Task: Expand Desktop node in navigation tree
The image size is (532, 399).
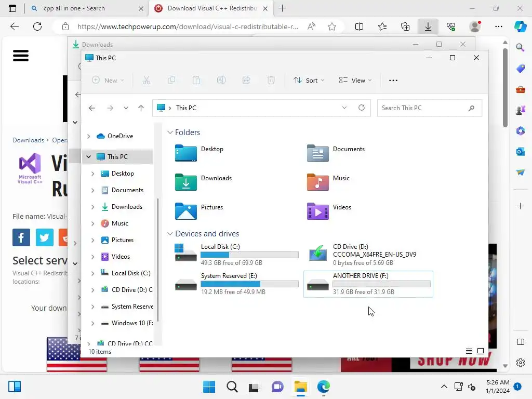Action: click(x=92, y=174)
